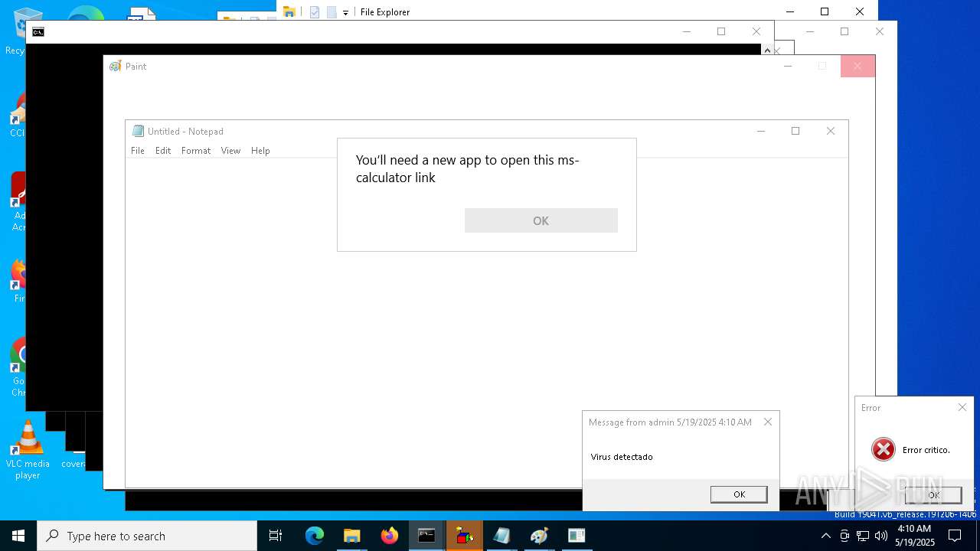Image resolution: width=980 pixels, height=551 pixels.
Task: Close the Command Prompt window
Action: (756, 31)
